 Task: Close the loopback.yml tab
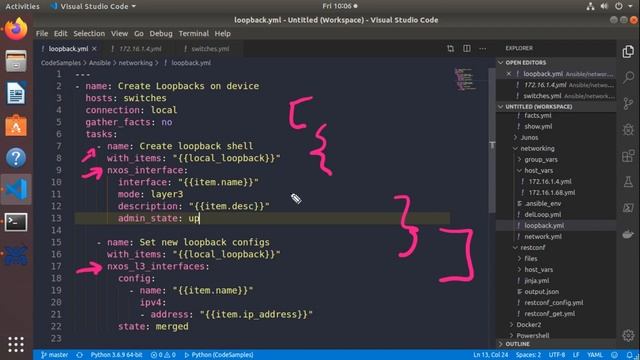(x=94, y=49)
